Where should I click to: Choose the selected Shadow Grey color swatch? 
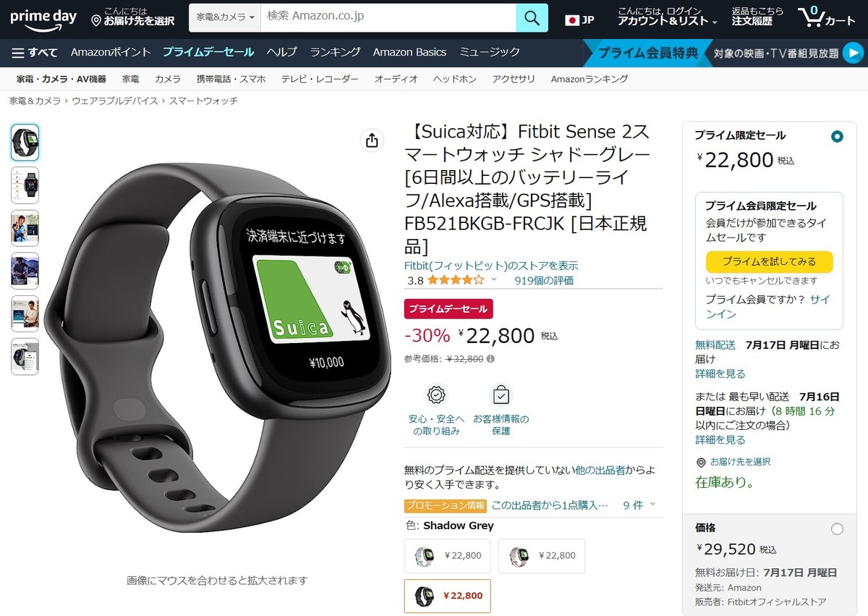click(447, 596)
